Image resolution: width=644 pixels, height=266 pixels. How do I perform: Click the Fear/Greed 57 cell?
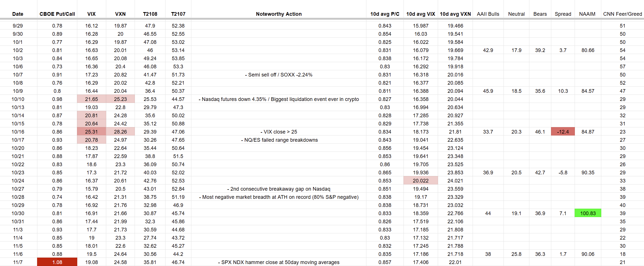pyautogui.click(x=623, y=66)
